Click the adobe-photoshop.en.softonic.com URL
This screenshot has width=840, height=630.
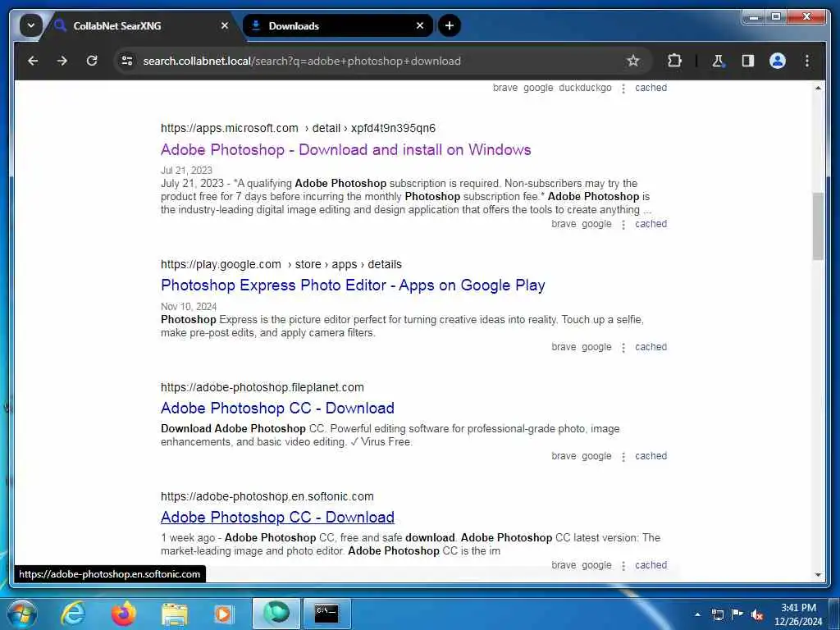tap(267, 496)
